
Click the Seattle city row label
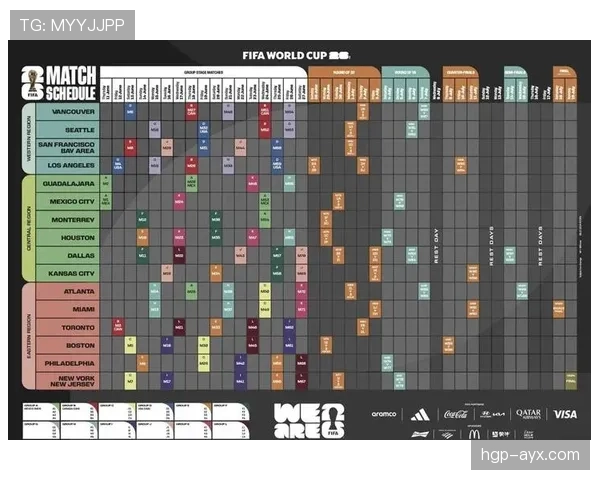[68, 130]
